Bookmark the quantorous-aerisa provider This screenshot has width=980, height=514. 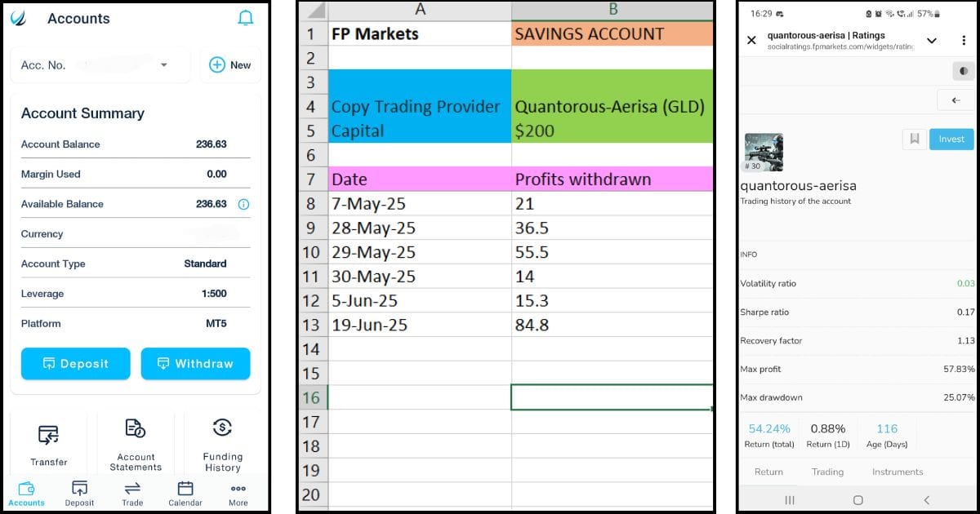coord(914,140)
